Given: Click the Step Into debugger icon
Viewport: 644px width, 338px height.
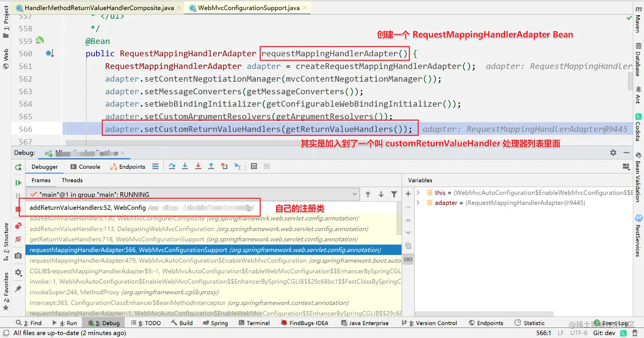Looking at the screenshot, I should click(185, 166).
